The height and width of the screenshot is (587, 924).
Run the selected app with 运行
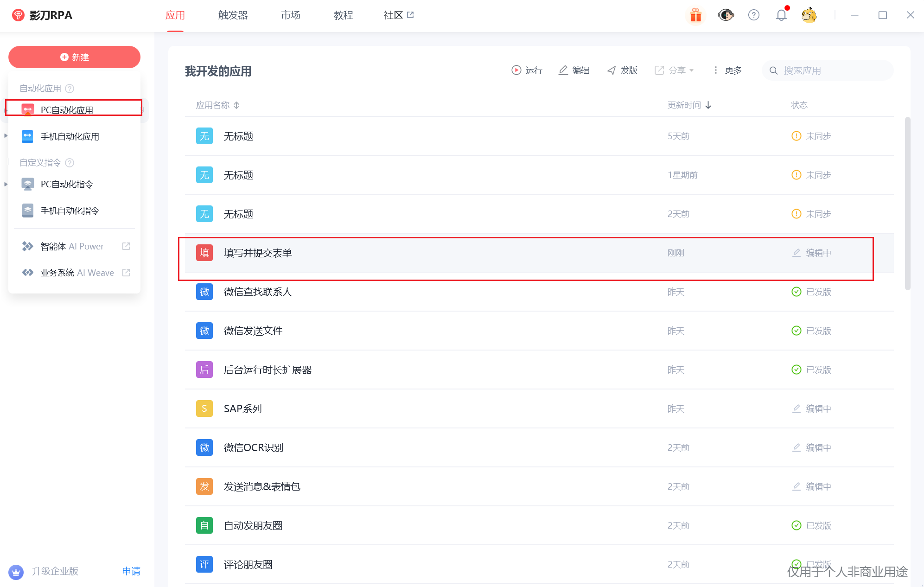[527, 70]
